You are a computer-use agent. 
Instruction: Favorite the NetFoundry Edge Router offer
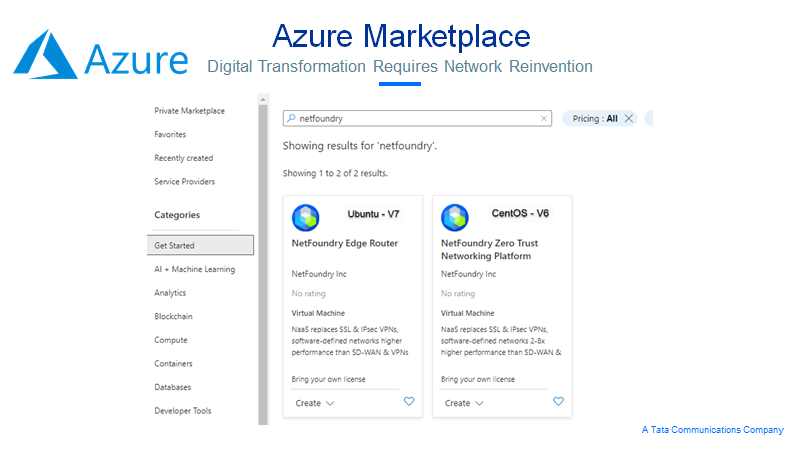pyautogui.click(x=409, y=402)
